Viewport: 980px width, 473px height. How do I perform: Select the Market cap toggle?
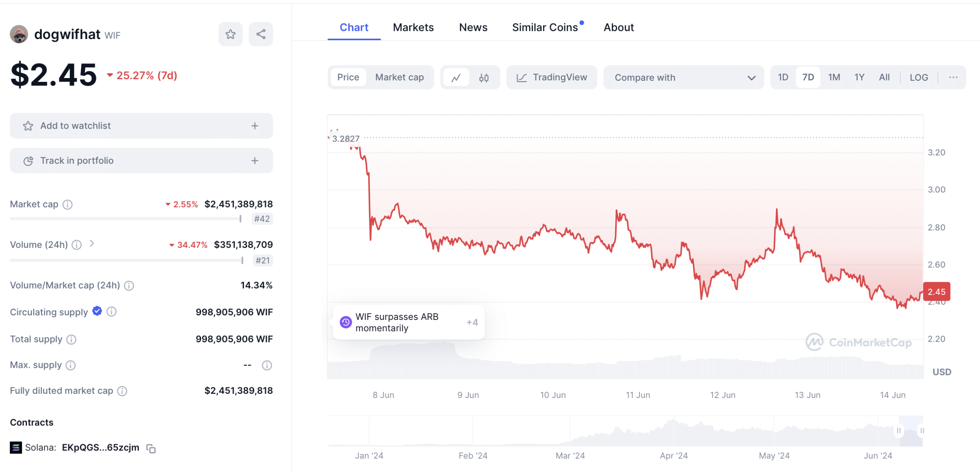click(399, 77)
